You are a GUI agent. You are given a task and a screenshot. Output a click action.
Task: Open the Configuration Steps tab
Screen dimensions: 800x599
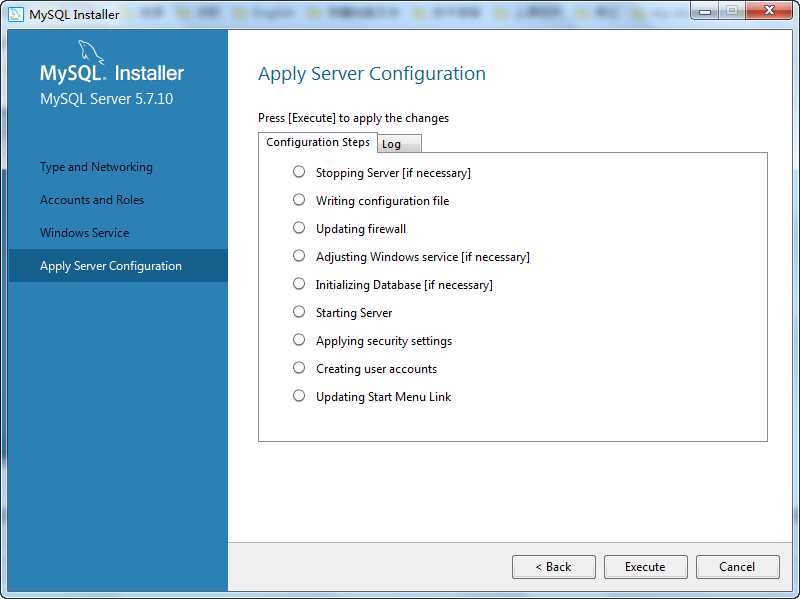coord(318,142)
